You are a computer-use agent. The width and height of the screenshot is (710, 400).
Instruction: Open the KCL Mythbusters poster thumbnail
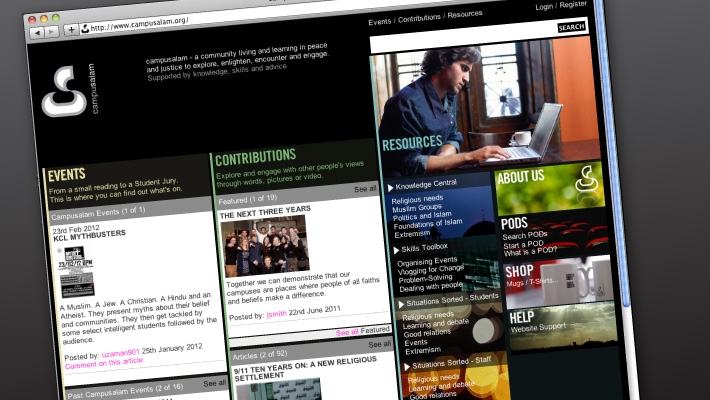pos(76,271)
